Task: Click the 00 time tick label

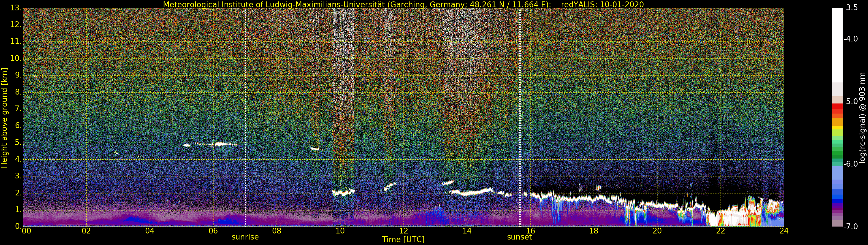Action: 26,231
